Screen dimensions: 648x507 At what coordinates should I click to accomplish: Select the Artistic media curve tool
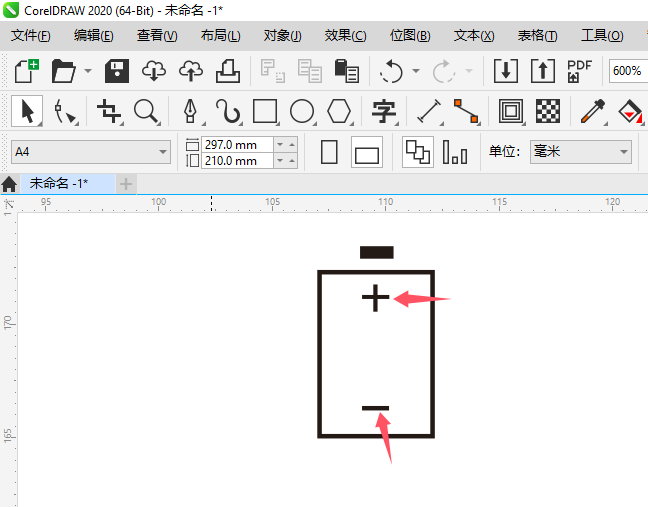point(228,111)
